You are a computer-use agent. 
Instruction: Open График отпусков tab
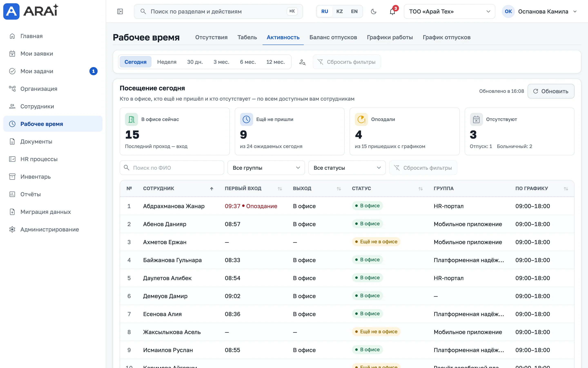coord(447,37)
